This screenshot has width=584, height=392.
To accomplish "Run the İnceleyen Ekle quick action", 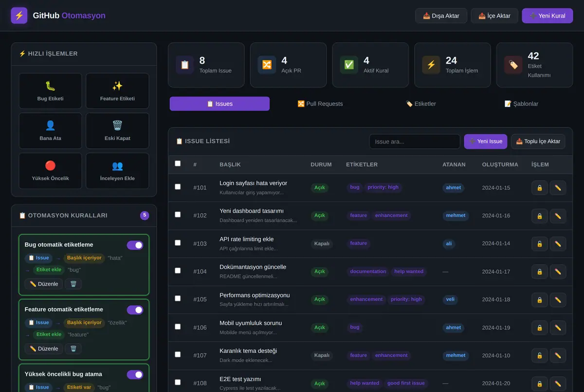I will [117, 171].
